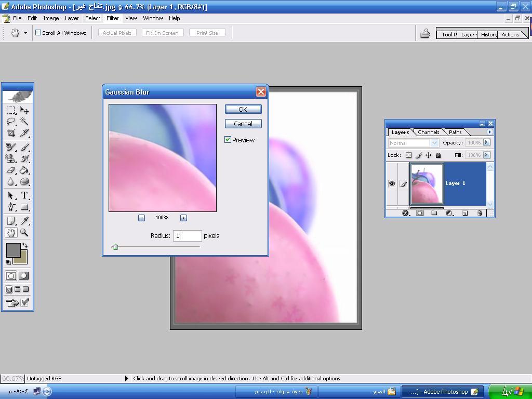Add a layer mask
532x399 pixels.
[x=420, y=213]
